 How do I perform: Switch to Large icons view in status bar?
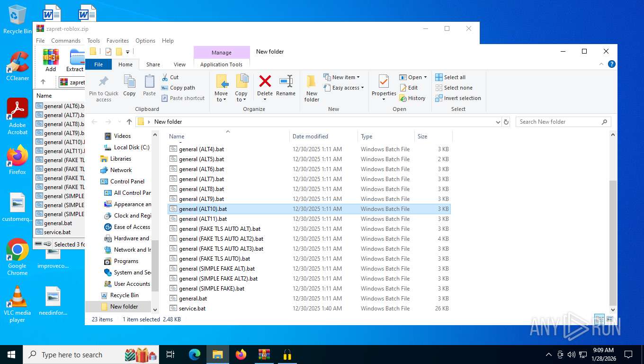609,319
